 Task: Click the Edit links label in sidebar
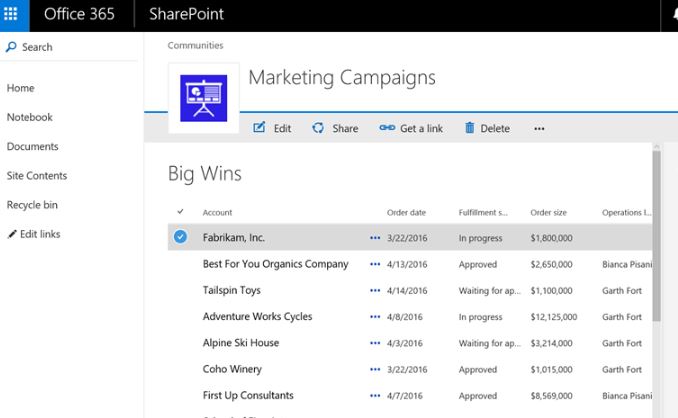40,234
